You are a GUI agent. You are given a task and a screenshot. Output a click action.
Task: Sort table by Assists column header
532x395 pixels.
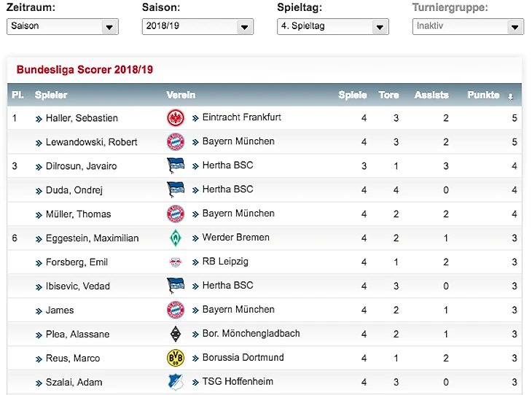[x=431, y=95]
